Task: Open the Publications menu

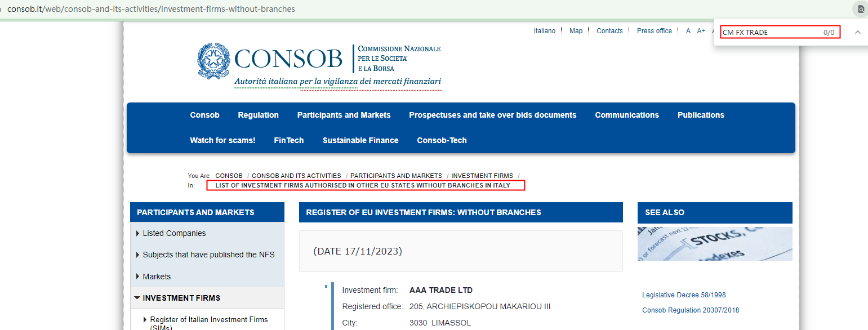Action: pos(701,115)
